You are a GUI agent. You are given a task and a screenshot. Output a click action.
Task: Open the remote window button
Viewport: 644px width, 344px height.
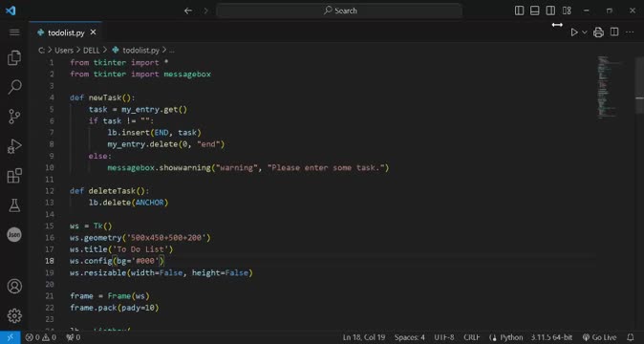11,337
